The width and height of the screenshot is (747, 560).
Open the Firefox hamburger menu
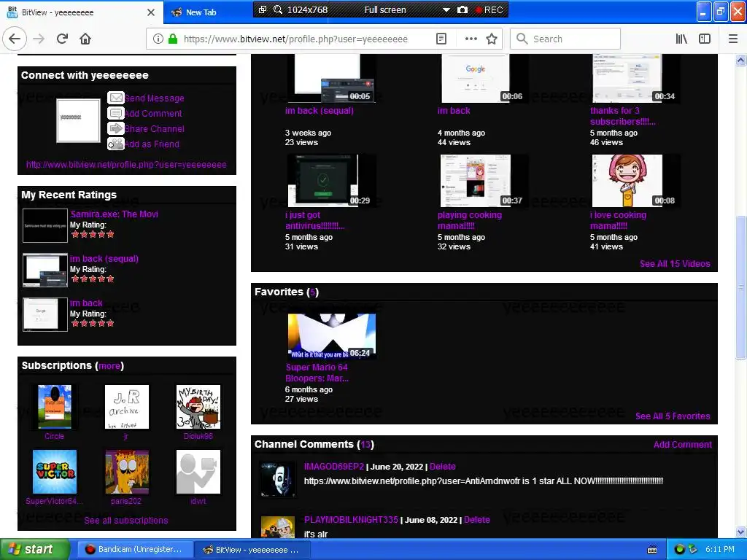733,39
